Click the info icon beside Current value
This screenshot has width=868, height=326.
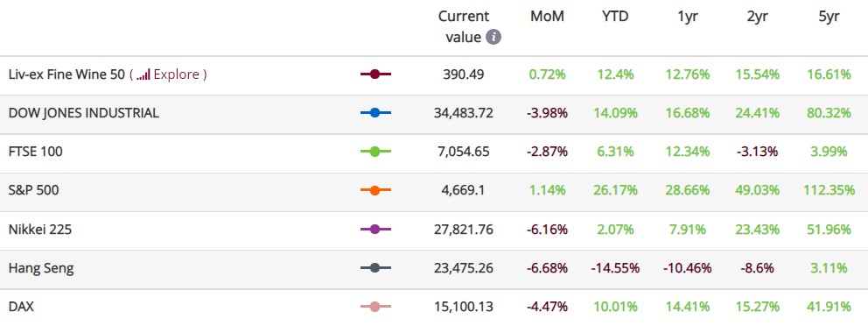coord(493,37)
